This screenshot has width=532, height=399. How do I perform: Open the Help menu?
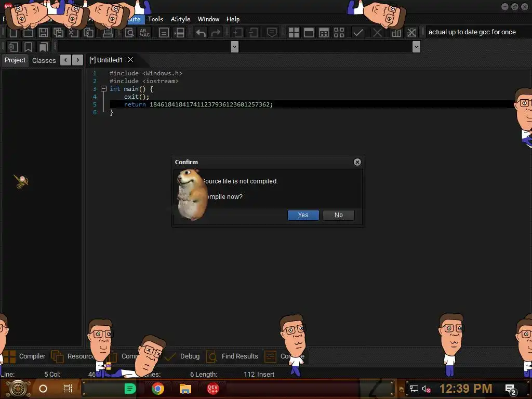pyautogui.click(x=233, y=19)
